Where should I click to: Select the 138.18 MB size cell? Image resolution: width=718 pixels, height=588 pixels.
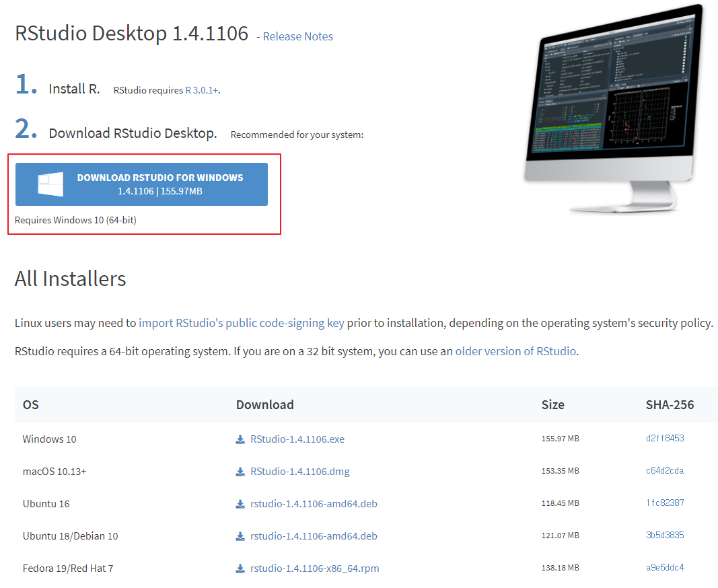(560, 568)
